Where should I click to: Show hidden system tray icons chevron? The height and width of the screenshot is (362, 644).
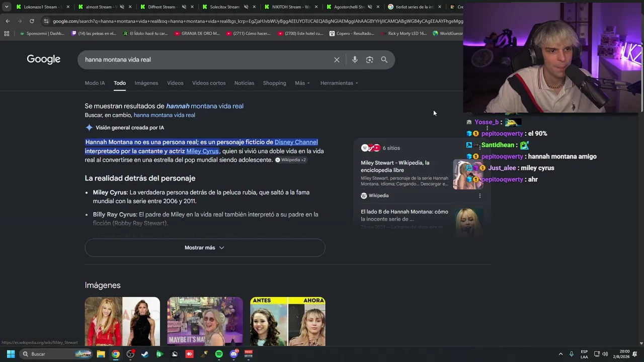tap(560, 354)
